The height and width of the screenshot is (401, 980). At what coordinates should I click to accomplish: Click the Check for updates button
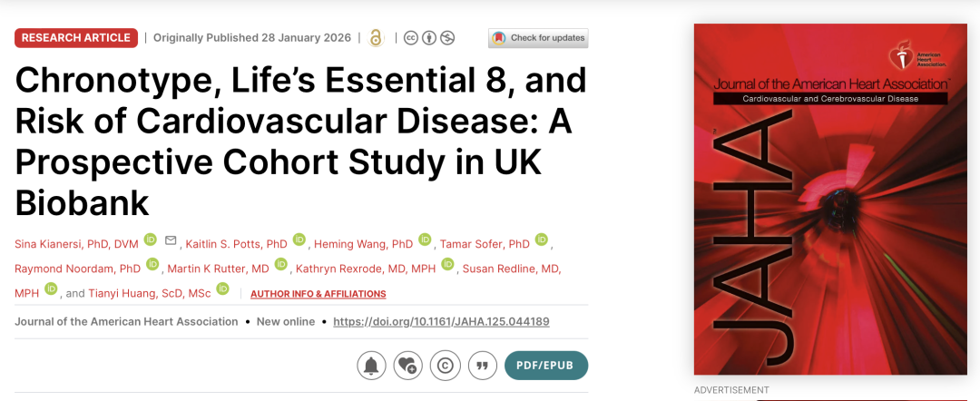coord(538,38)
